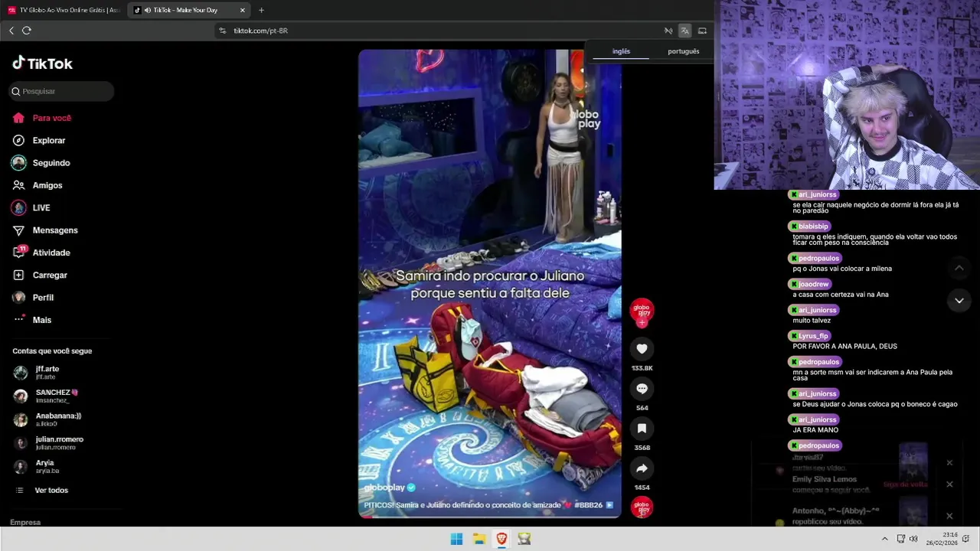Open the sound disc icon
980x551 pixels.
[x=642, y=507]
